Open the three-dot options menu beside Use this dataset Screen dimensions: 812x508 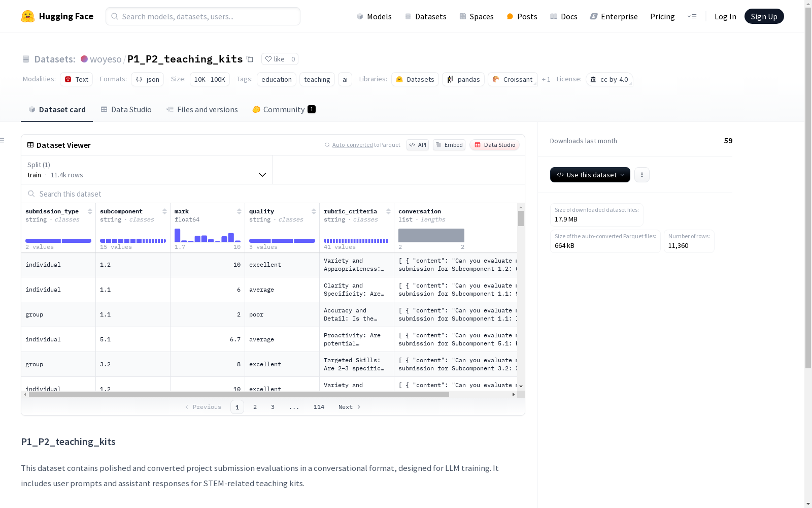coord(642,175)
